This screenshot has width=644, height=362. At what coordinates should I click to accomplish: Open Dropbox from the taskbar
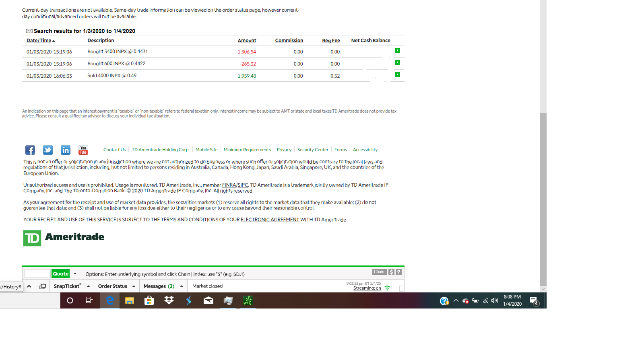169,300
